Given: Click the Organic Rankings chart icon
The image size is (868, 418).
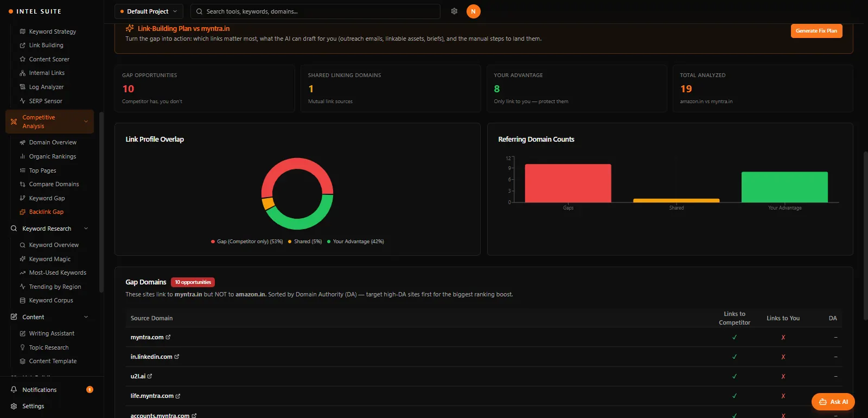Looking at the screenshot, I should tap(22, 156).
